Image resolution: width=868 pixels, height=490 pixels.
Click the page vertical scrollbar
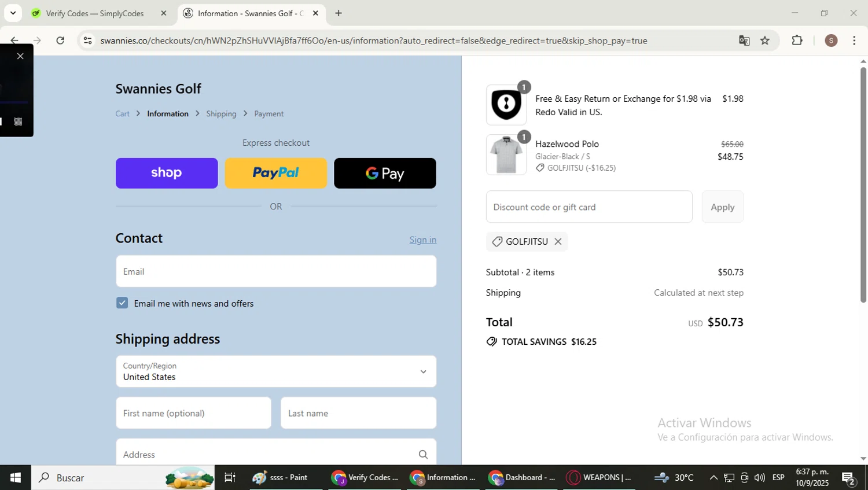863,185
